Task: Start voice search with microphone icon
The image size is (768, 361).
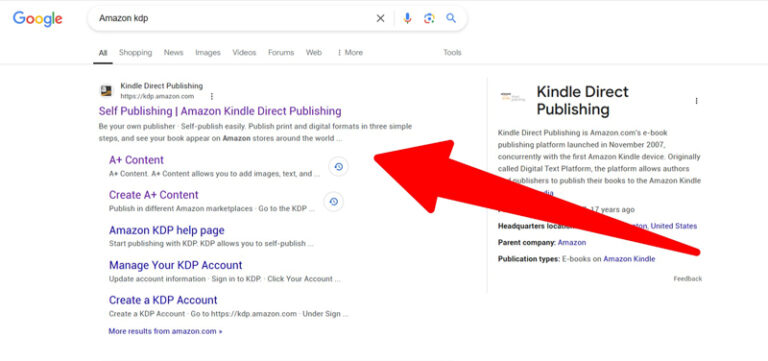Action: [x=407, y=19]
